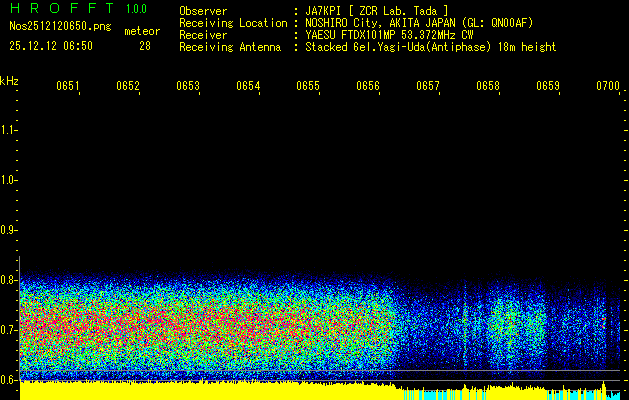This screenshot has width=629, height=400.
Task: Click the 0654 time marker
Action: pos(248,87)
